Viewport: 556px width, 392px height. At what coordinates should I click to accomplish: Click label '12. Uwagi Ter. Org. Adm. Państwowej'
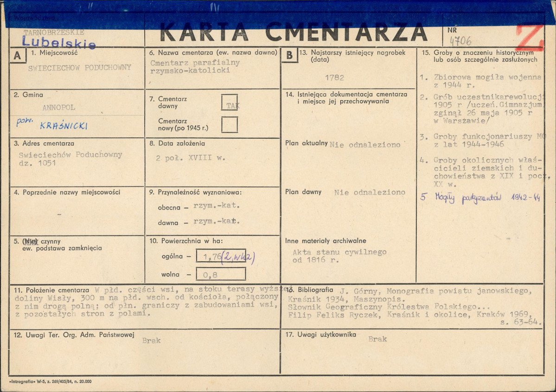tap(74, 335)
